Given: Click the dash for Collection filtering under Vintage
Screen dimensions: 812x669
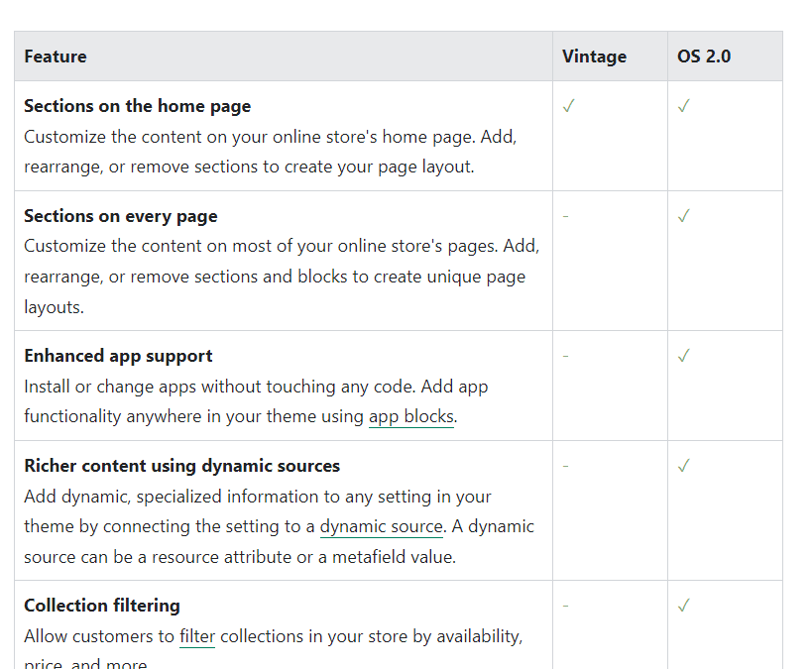Looking at the screenshot, I should 565,604.
